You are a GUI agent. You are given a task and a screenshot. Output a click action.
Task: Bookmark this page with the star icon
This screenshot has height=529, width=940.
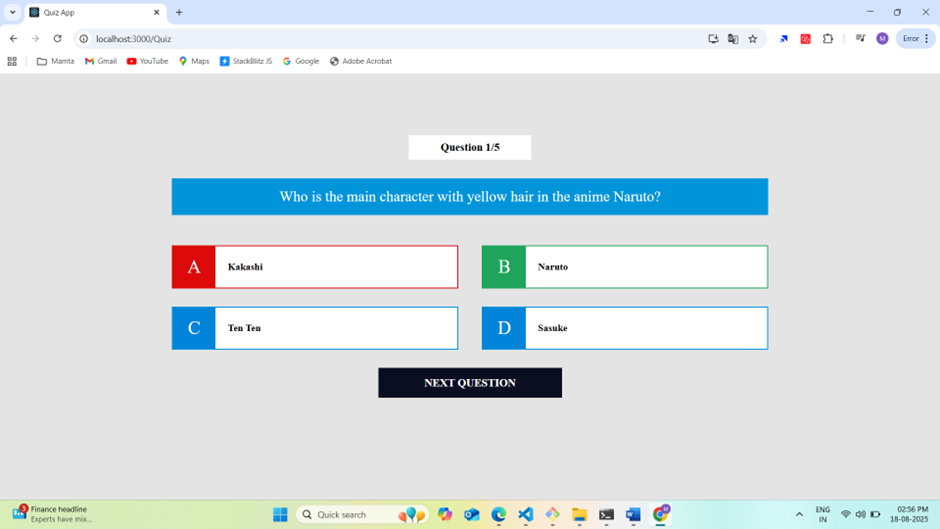tap(753, 39)
